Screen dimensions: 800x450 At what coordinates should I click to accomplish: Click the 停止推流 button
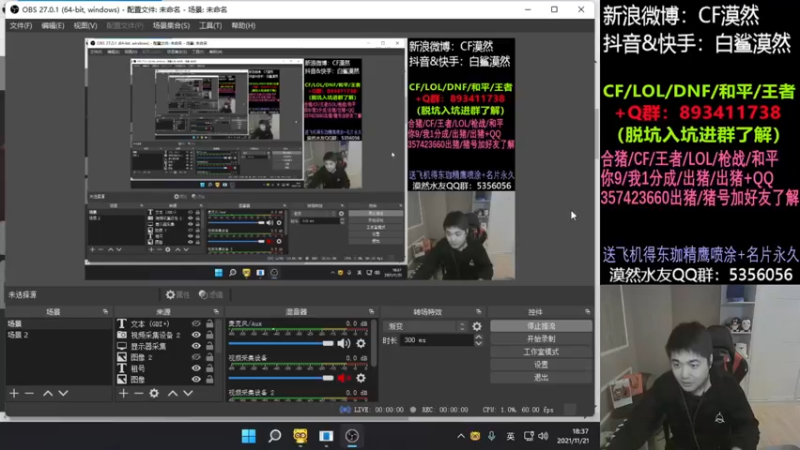(541, 326)
